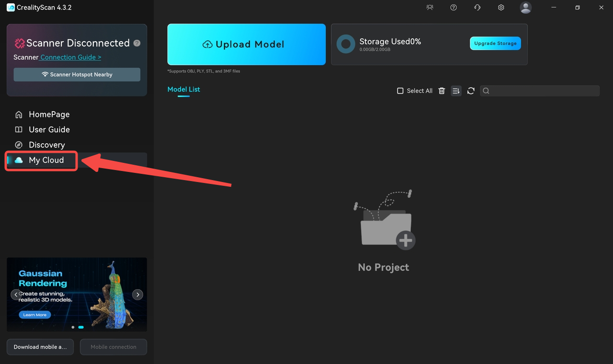Open the Gaussian Rendering peacock banner

click(x=77, y=295)
